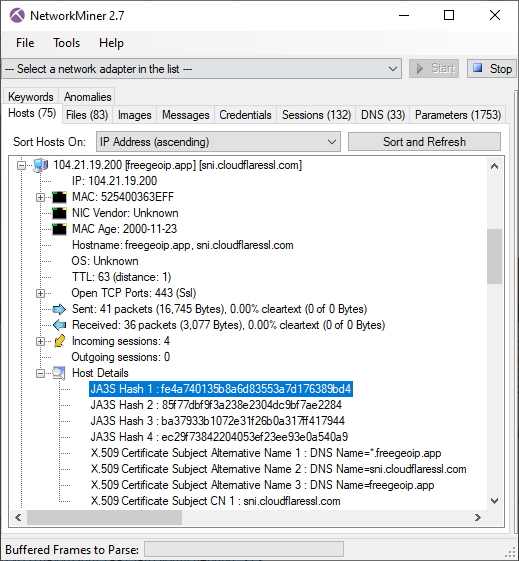
Task: Select Subject Alternative Name 1 *.freegeoip.app row
Action: [266, 453]
